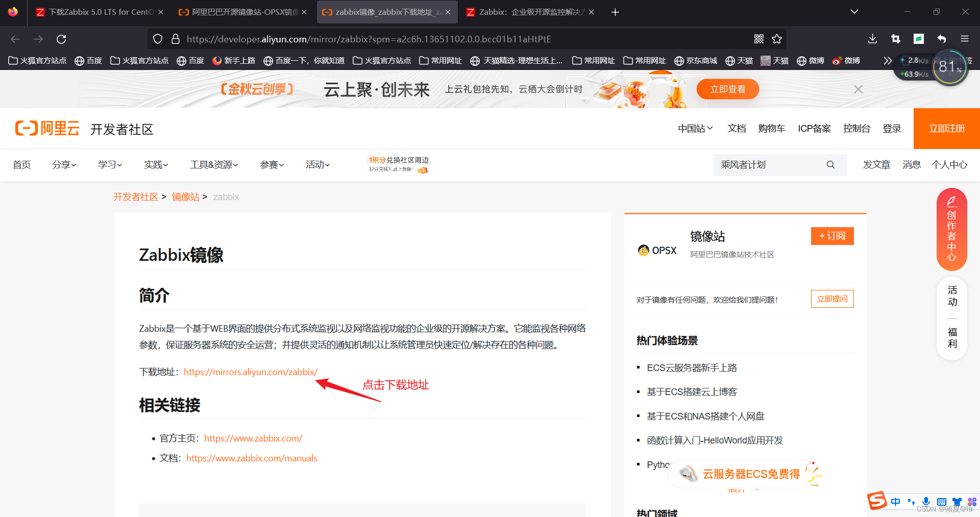The width and height of the screenshot is (980, 517).
Task: Click the 镜像站 breadcrumb
Action: coord(185,197)
